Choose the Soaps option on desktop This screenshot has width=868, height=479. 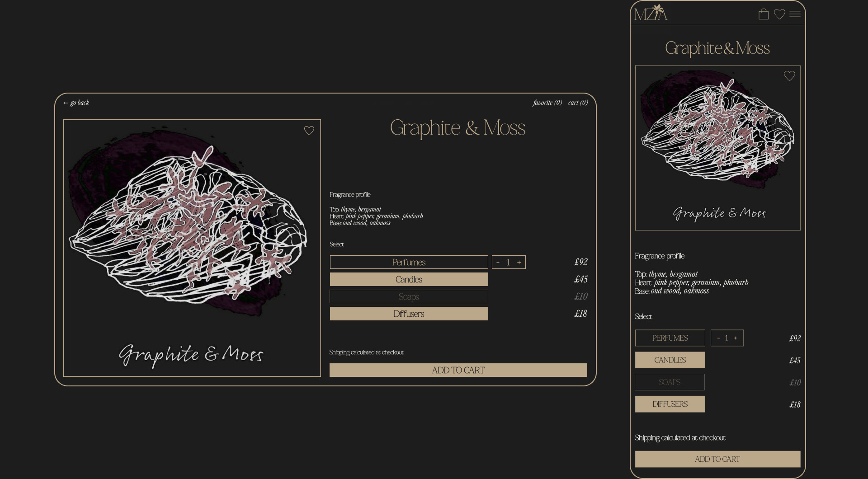click(x=409, y=297)
